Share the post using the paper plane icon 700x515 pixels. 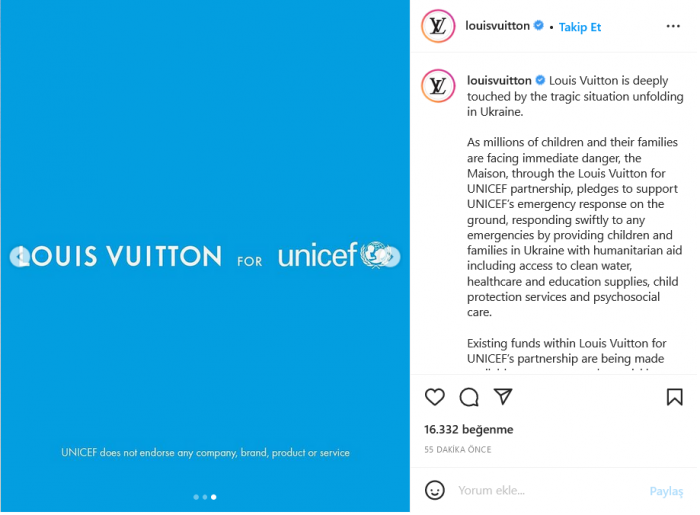[x=503, y=397]
